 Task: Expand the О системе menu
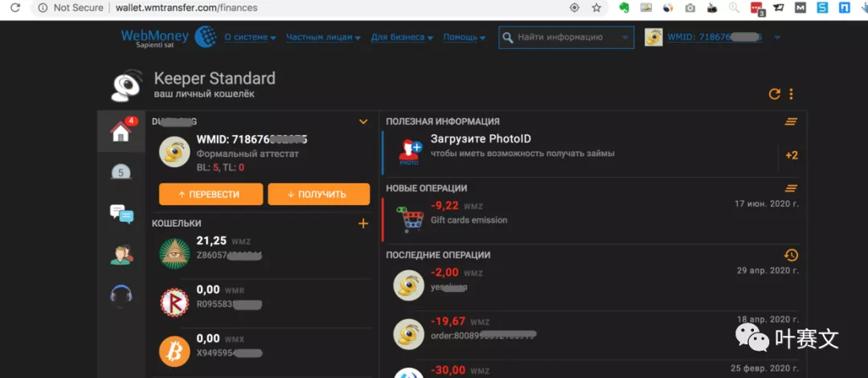250,37
